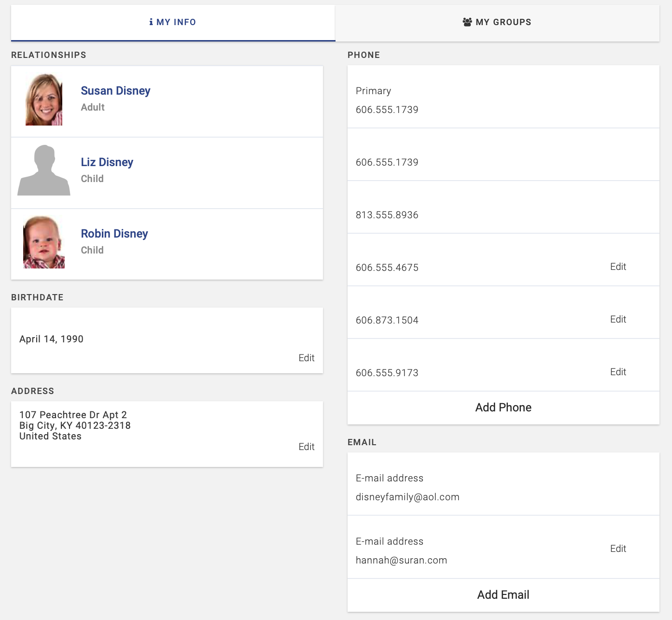Edit phone number 606.555.9173

pyautogui.click(x=617, y=372)
